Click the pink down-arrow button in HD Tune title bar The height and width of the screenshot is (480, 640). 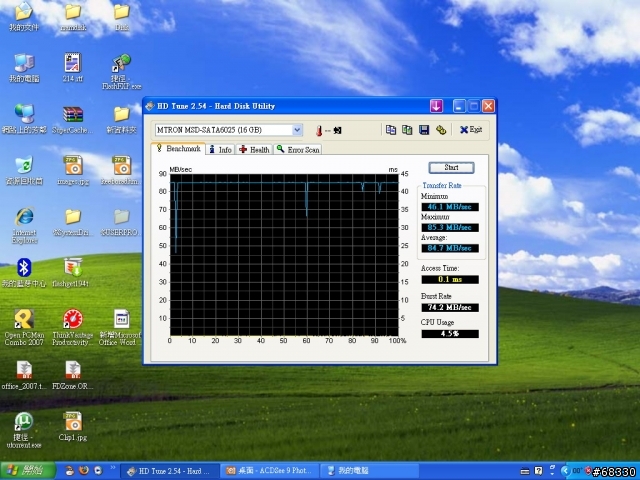436,106
